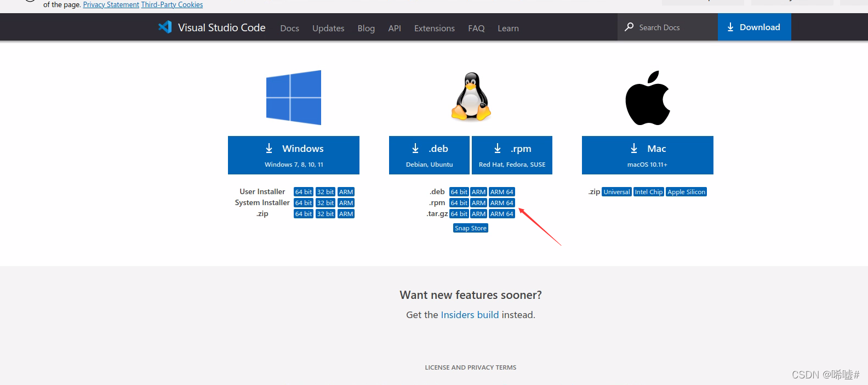Open the Privacy Statement link

[x=111, y=4]
